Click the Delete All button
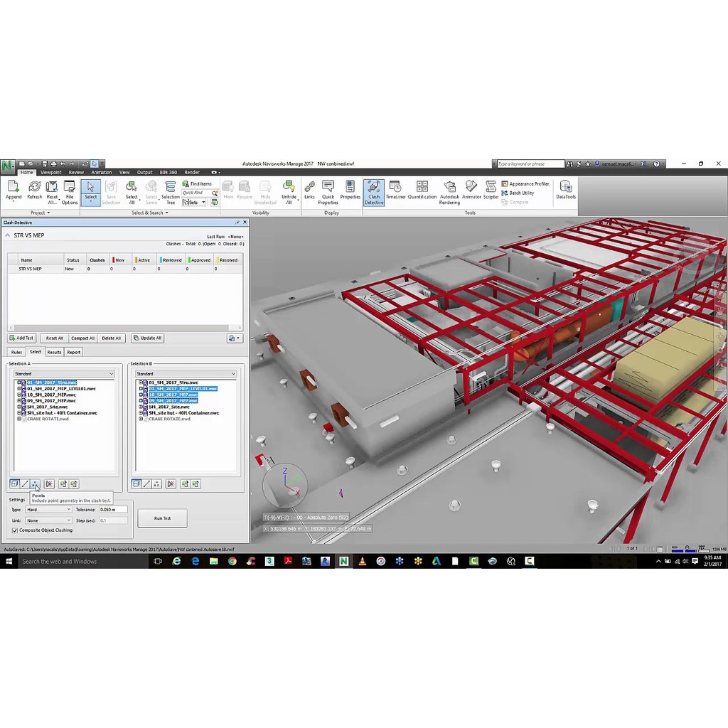The width and height of the screenshot is (728, 728). (x=112, y=338)
